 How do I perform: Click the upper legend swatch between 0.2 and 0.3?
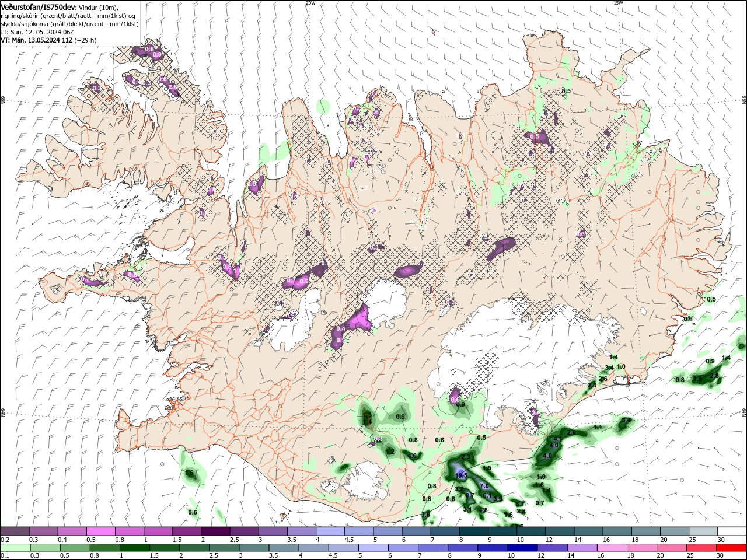click(x=15, y=531)
